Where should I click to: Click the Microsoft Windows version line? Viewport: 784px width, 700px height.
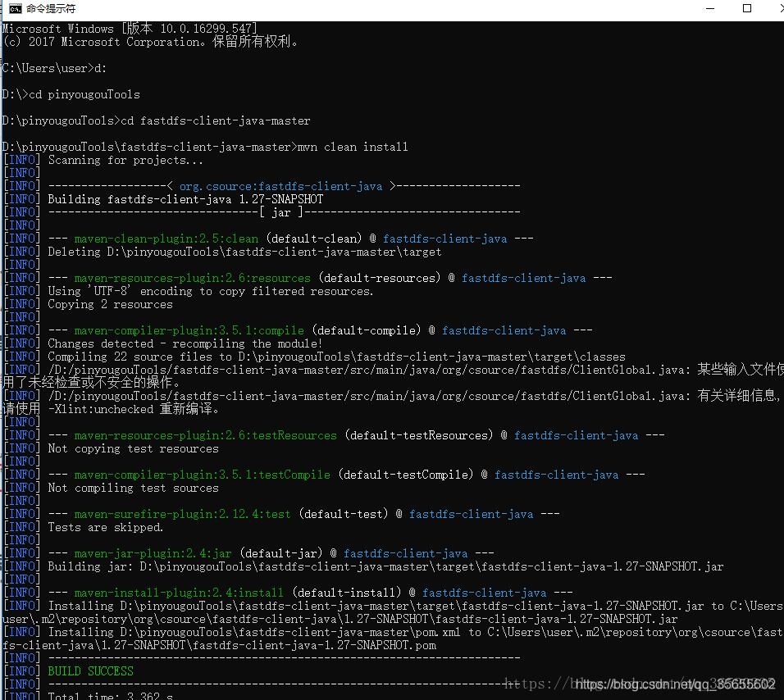[x=130, y=29]
